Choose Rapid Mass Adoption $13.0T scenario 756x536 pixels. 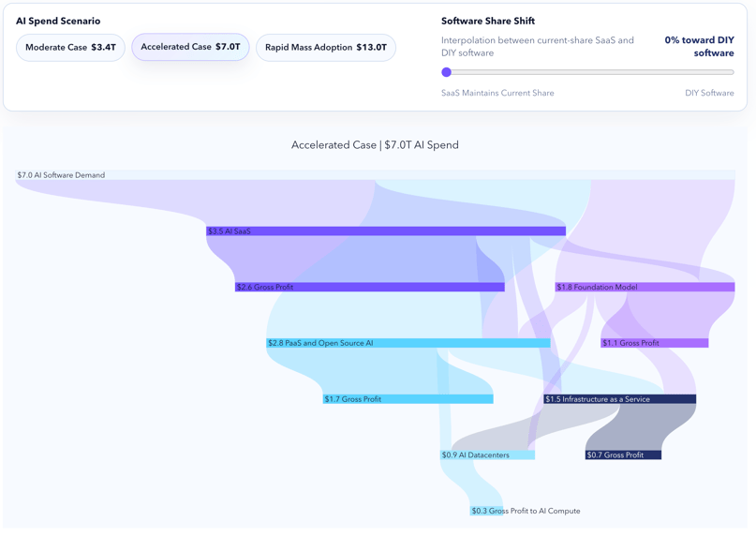pyautogui.click(x=325, y=48)
